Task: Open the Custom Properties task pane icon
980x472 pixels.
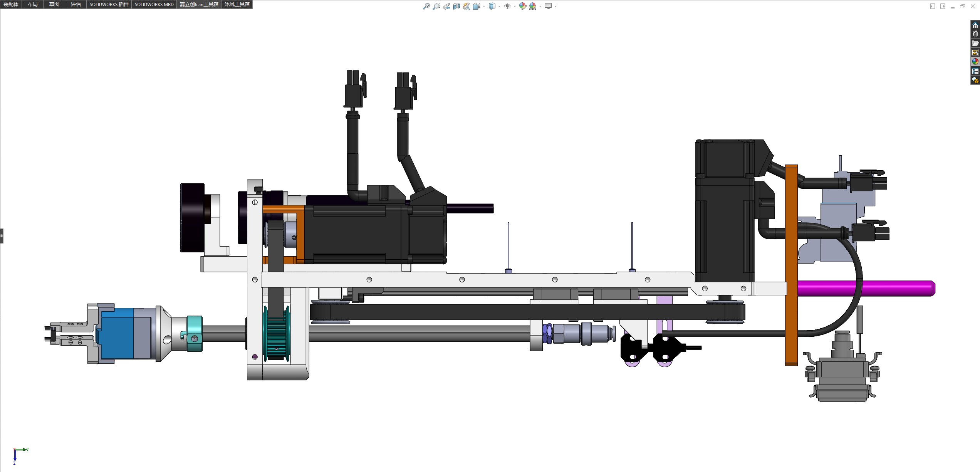Action: click(x=975, y=71)
